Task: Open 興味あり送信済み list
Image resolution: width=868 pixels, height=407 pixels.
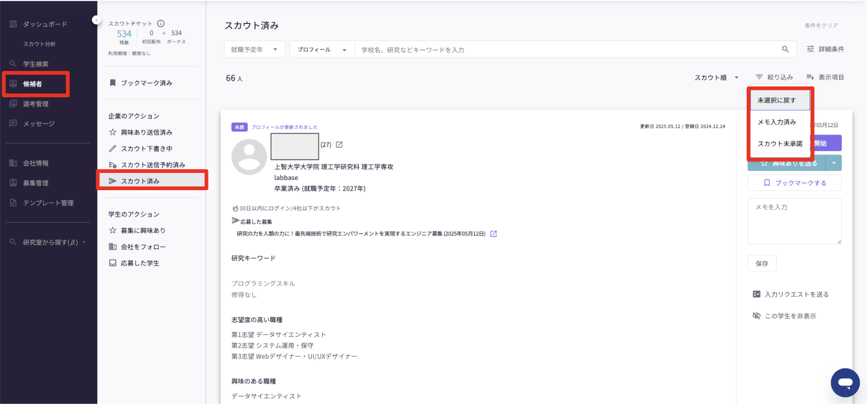Action: 146,132
